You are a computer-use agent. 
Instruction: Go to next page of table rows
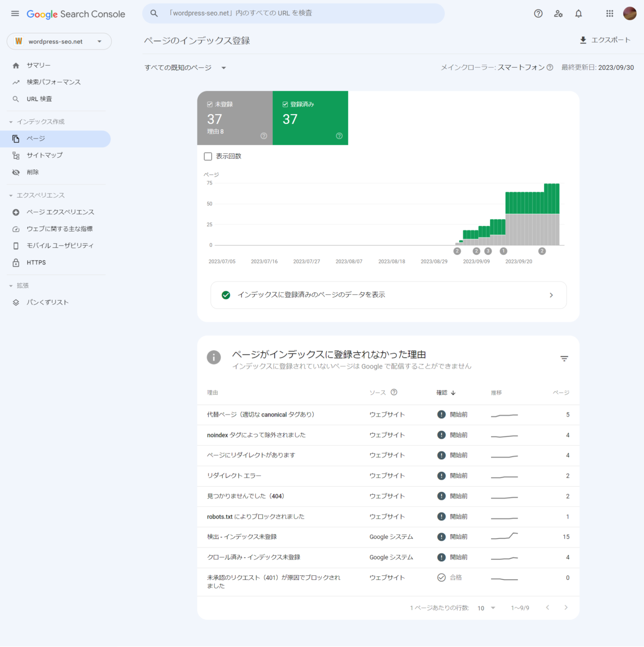(566, 608)
